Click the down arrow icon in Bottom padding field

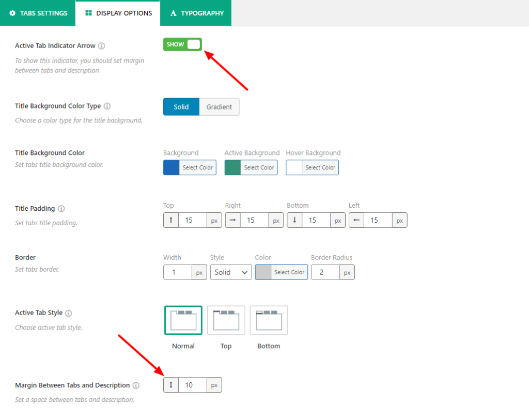(x=294, y=220)
